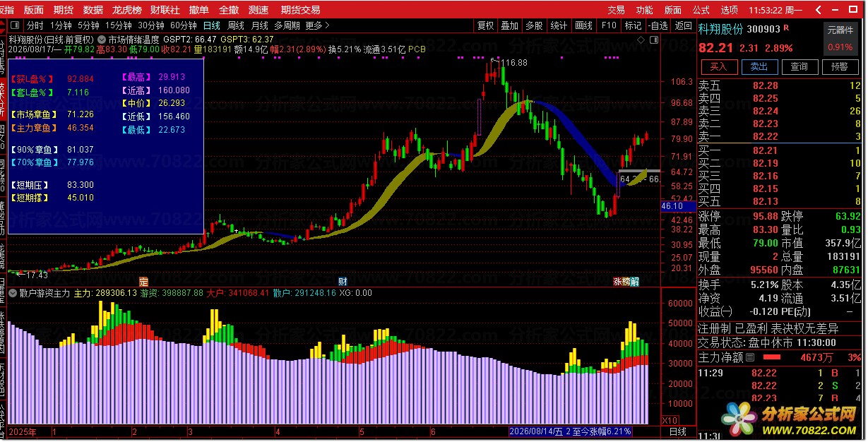Click the 元器件 0.91% sector box
The image size is (868, 442).
(x=840, y=39)
